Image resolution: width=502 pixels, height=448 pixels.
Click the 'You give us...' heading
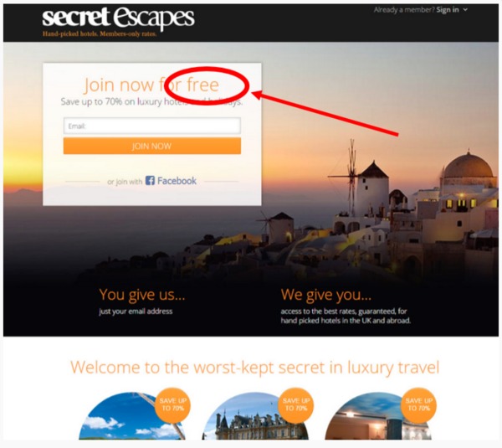tap(142, 295)
